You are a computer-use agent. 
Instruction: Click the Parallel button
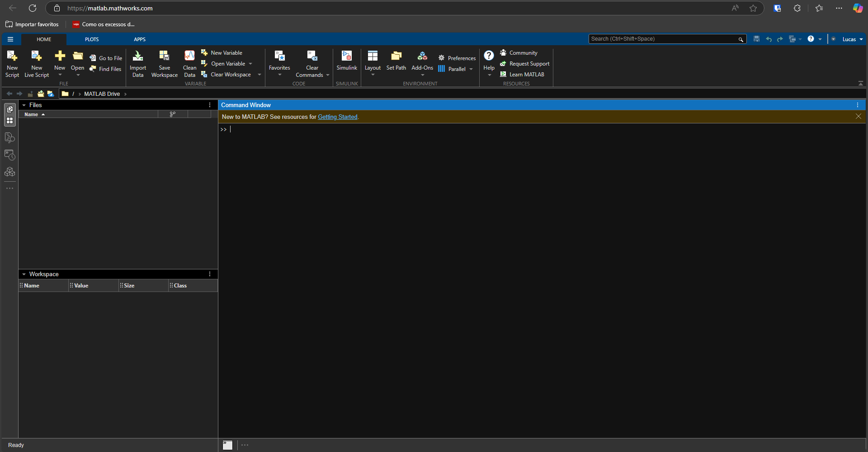pos(452,69)
